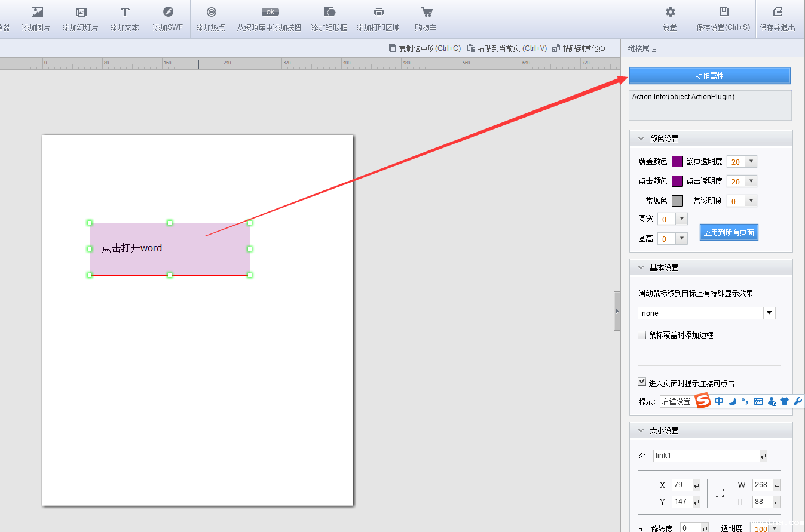Collapse the 基本设置 section

click(641, 267)
